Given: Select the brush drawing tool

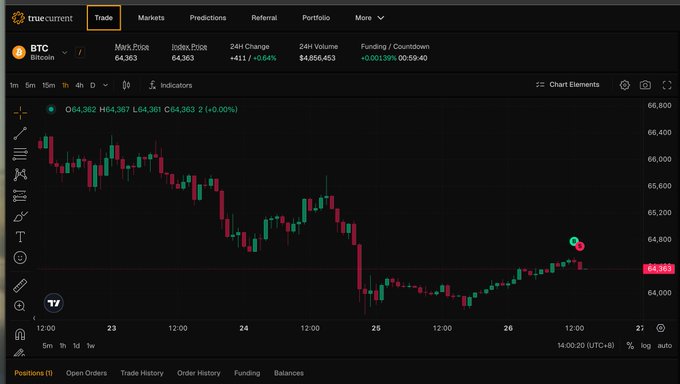Looking at the screenshot, I should (20, 216).
